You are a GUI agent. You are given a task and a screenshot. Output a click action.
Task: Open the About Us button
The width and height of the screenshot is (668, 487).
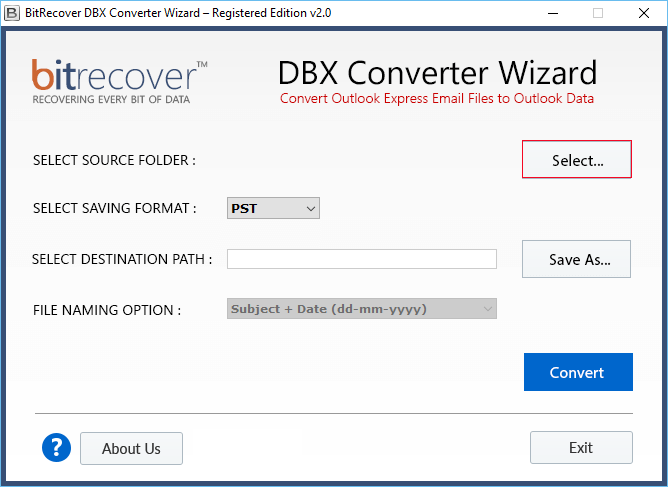[131, 448]
